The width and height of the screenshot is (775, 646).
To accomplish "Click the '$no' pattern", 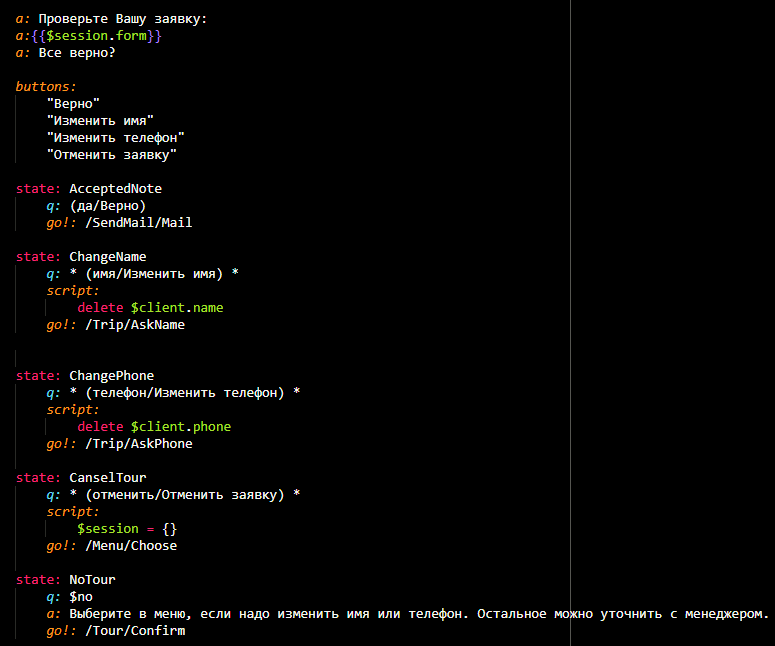I will pyautogui.click(x=81, y=597).
